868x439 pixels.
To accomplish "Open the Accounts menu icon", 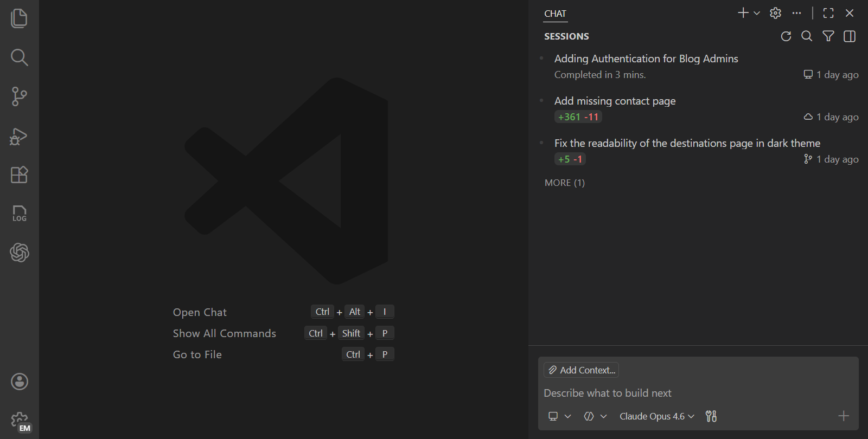I will pos(20,382).
